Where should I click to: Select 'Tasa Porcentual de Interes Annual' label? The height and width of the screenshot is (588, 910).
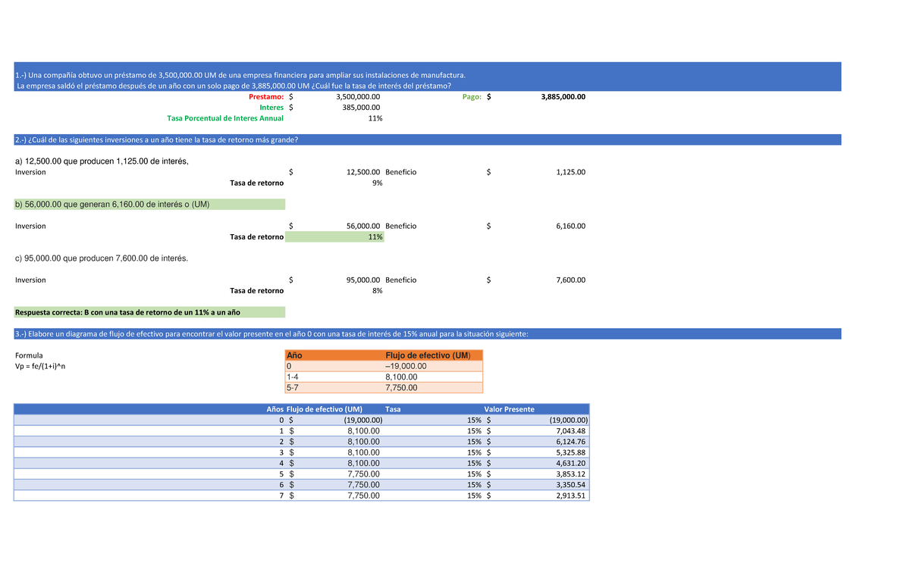pyautogui.click(x=225, y=118)
